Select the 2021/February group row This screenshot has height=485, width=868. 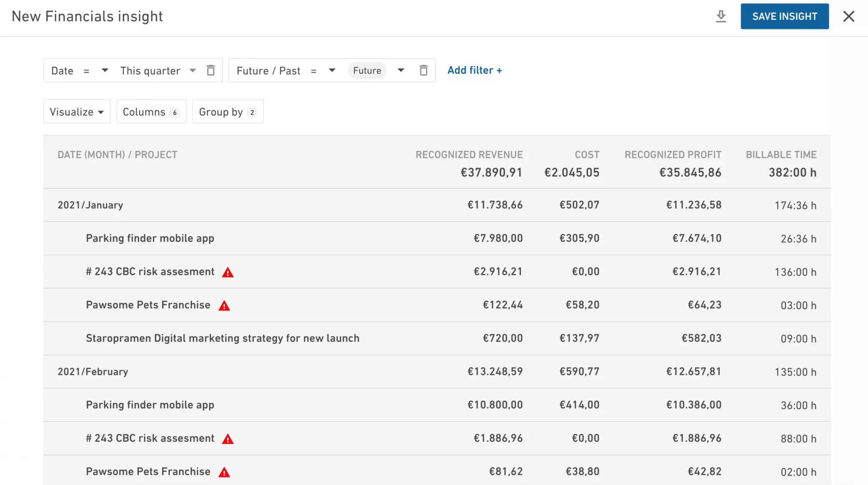[437, 371]
